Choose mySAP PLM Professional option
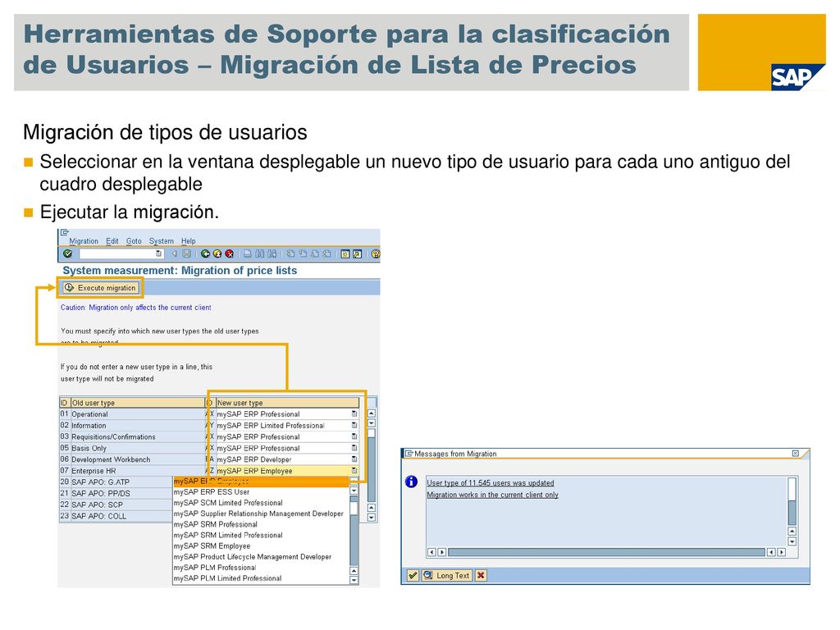The image size is (840, 630). coord(261,568)
